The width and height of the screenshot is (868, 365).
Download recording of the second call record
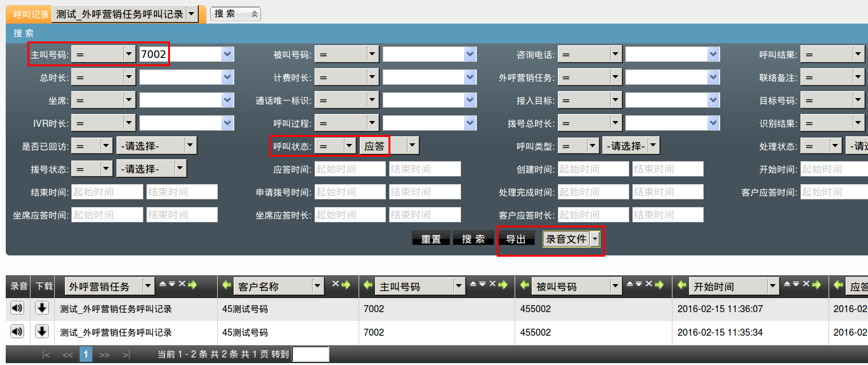(x=41, y=331)
